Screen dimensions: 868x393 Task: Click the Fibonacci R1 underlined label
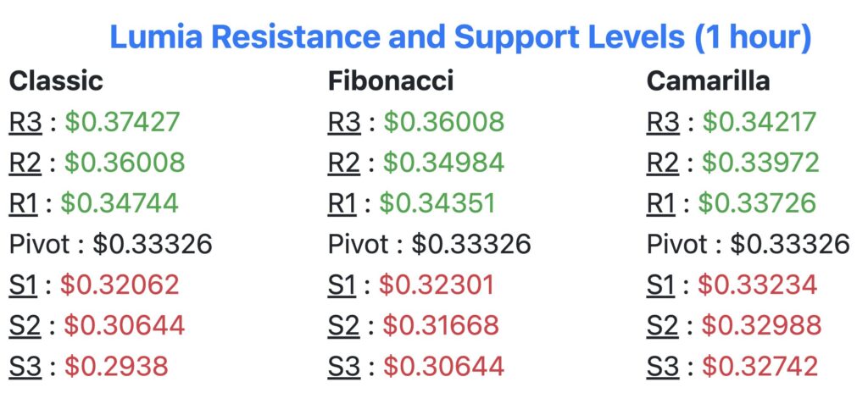342,203
